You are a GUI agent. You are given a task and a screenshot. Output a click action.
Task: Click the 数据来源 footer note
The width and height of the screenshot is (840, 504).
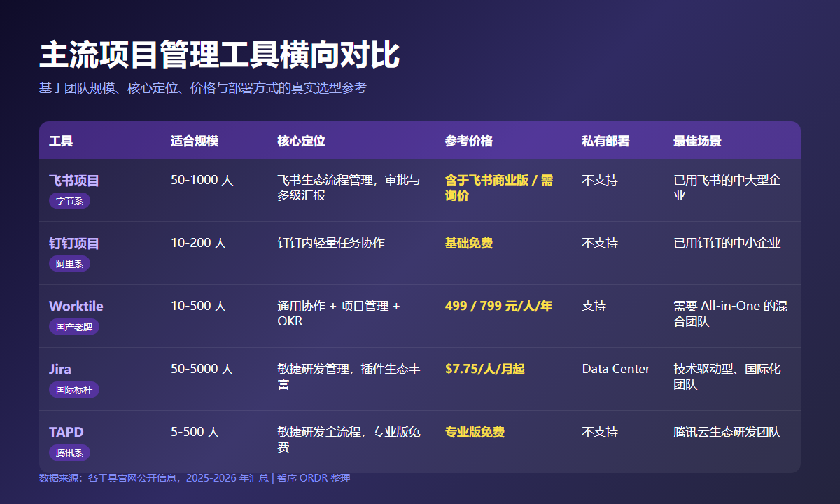pyautogui.click(x=195, y=478)
